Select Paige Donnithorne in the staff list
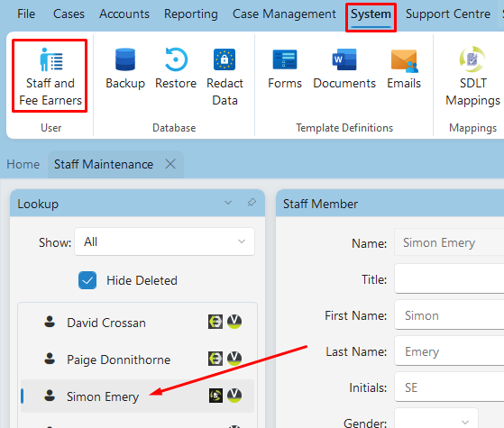The width and height of the screenshot is (504, 428). tap(137, 360)
